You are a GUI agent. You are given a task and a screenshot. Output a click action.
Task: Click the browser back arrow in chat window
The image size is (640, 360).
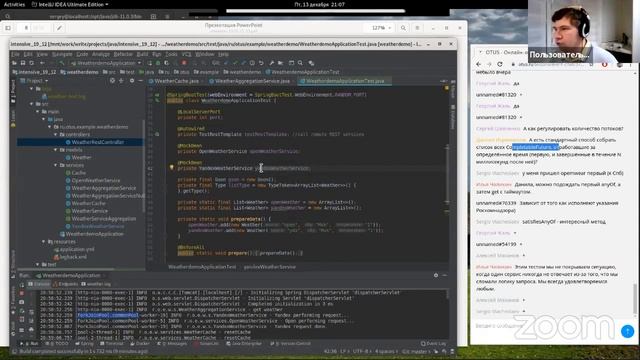coord(479,64)
